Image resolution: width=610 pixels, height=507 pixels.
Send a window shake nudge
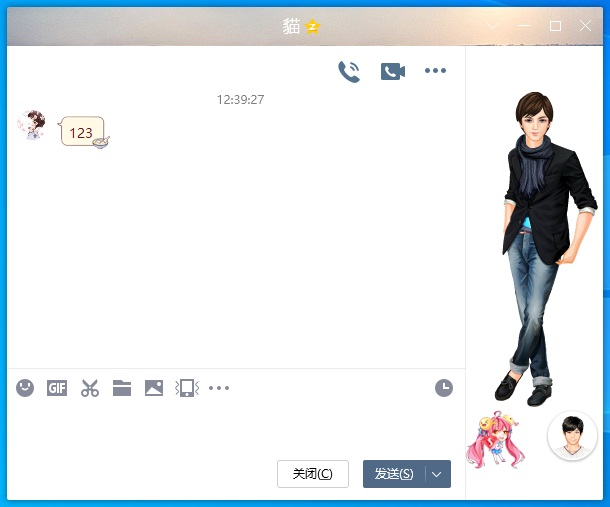185,388
